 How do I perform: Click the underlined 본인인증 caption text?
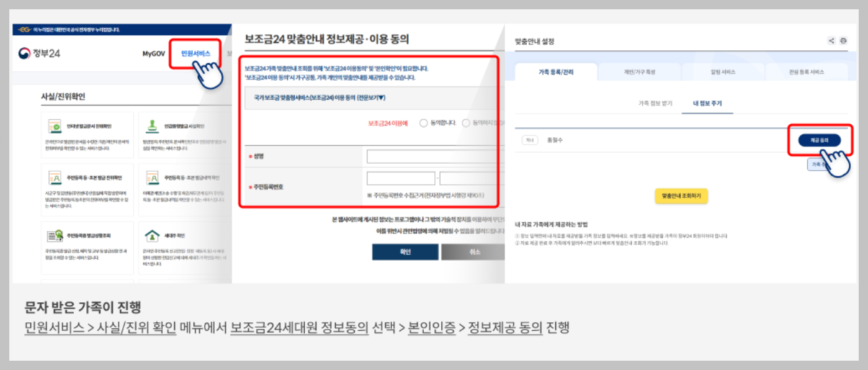tap(432, 328)
